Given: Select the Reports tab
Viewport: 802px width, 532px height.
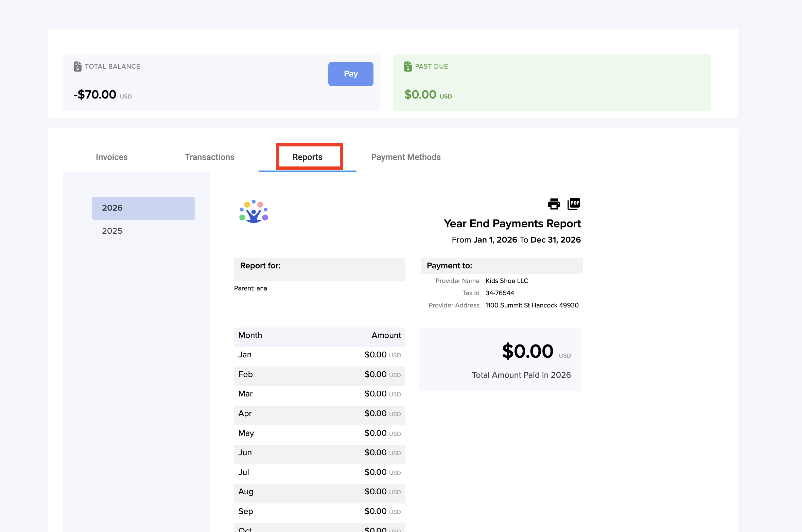Looking at the screenshot, I should (x=307, y=157).
